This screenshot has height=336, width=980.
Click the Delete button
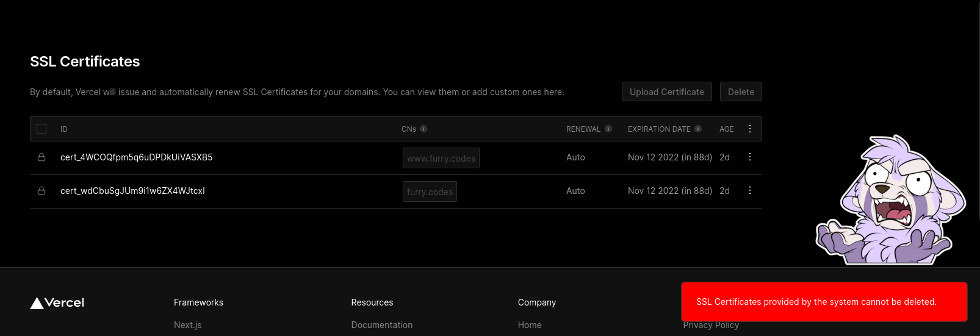[741, 91]
